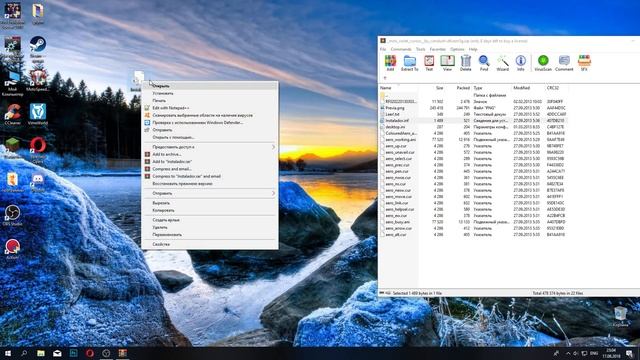640x360 pixels.
Task: Choose 'Создать ярлык' in the context menu
Action: click(210, 220)
